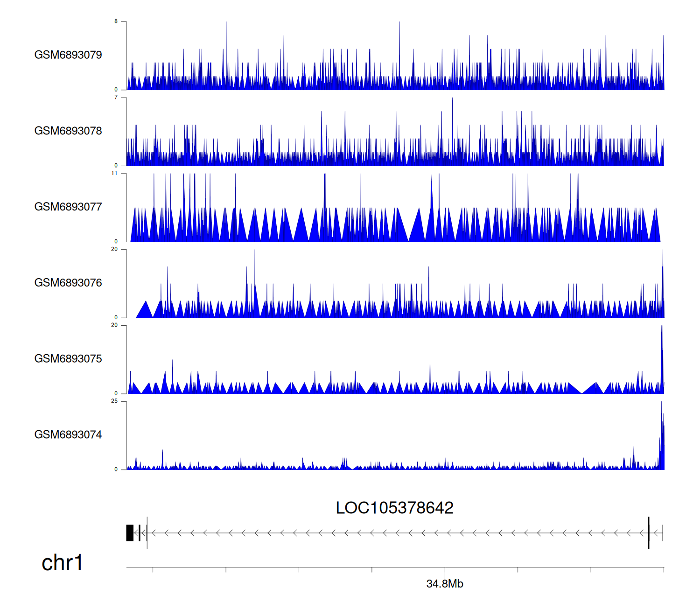Click the chr1 chromosome label

point(62,563)
